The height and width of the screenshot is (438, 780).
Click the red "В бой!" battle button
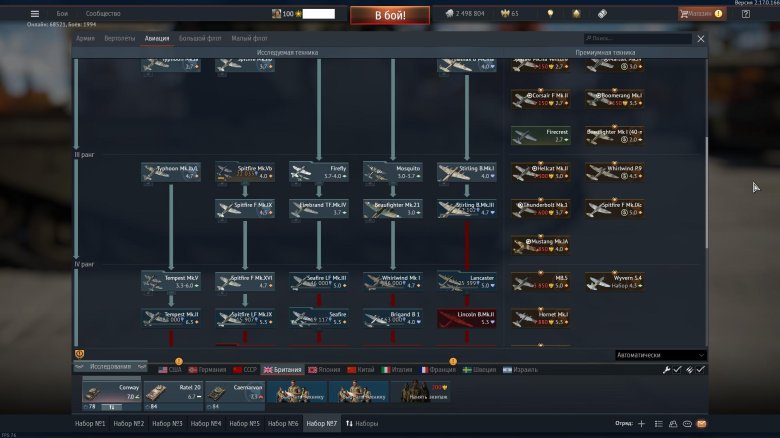pos(389,14)
